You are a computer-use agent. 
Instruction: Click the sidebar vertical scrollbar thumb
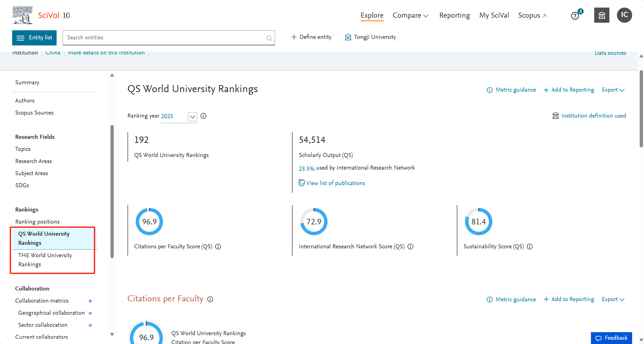point(112,192)
